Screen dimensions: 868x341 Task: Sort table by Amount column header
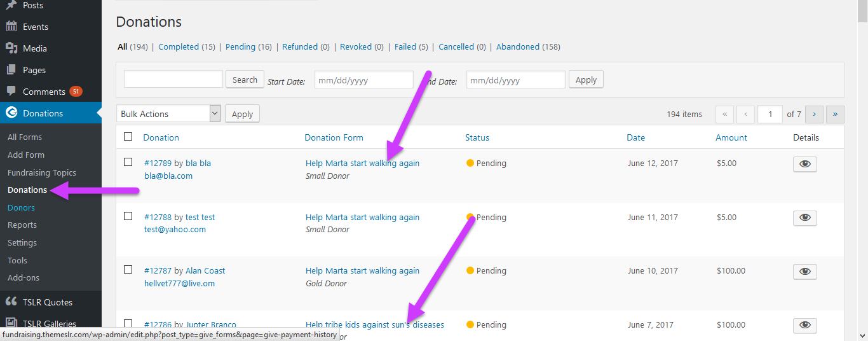731,137
